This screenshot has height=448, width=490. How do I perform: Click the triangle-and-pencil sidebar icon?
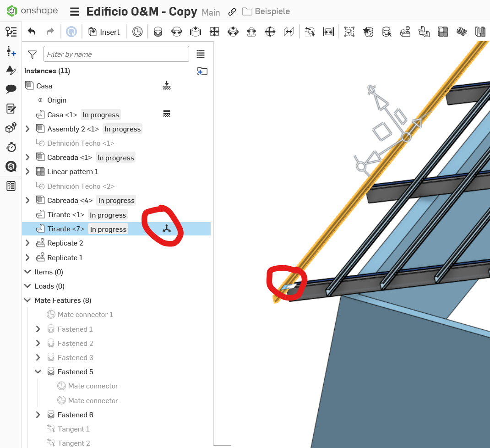(11, 70)
